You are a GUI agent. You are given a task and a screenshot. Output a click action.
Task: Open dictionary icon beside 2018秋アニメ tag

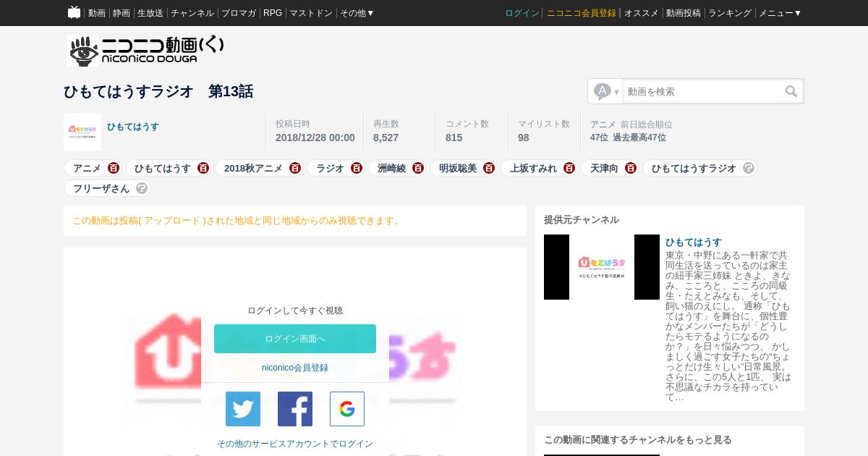pos(295,168)
